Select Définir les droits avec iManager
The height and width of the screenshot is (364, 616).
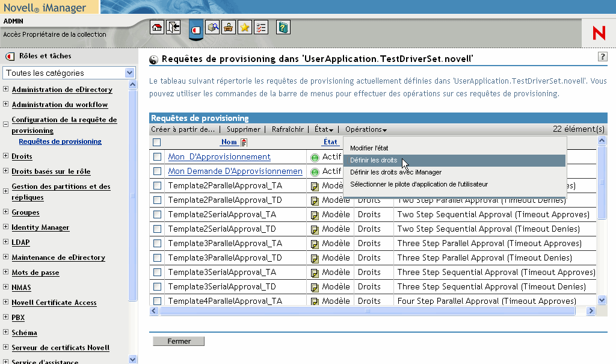point(396,172)
